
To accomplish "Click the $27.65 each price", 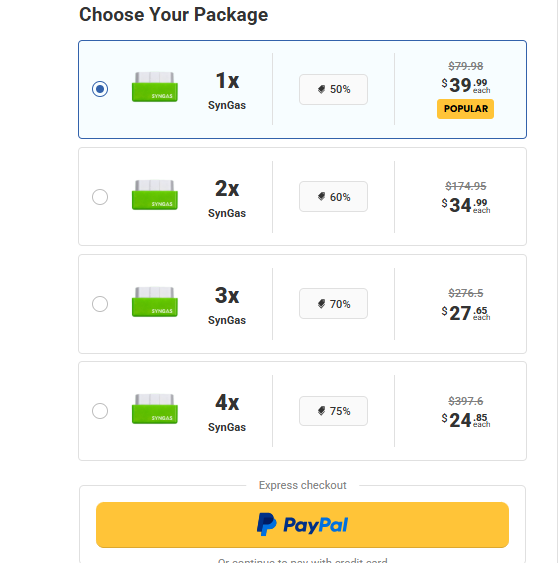I will (x=466, y=313).
